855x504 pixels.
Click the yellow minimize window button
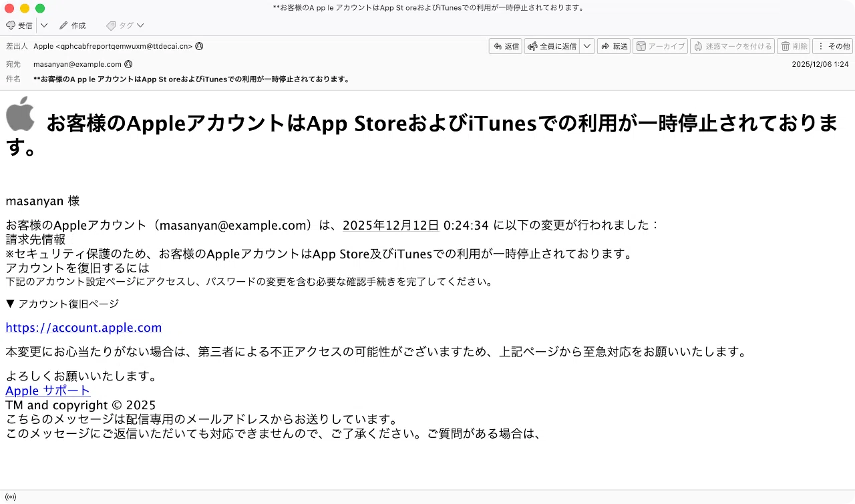point(25,8)
